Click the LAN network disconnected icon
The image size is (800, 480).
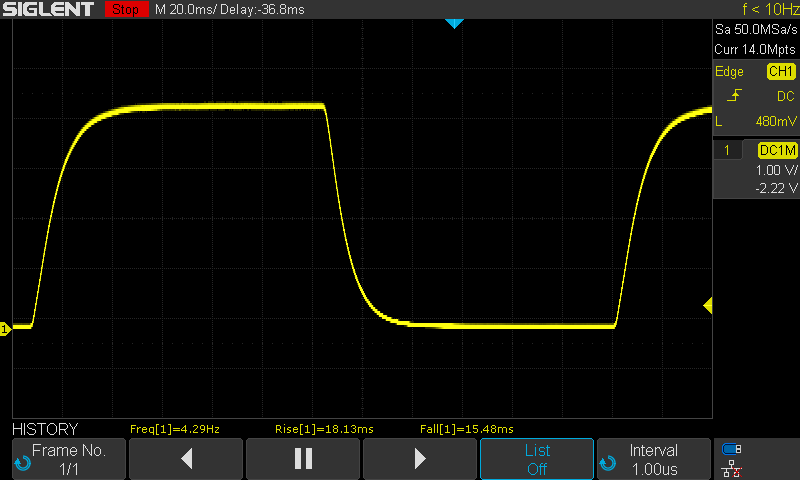pos(732,469)
